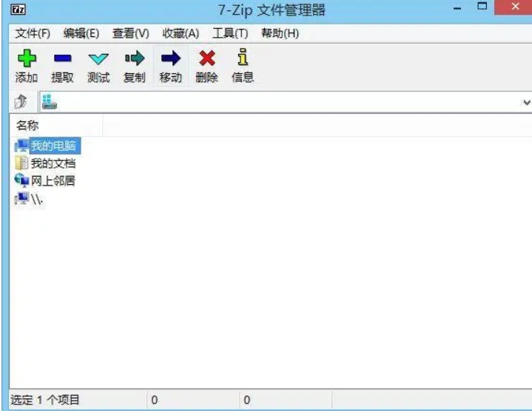Select the Copy (复制) arrow icon

[135, 58]
